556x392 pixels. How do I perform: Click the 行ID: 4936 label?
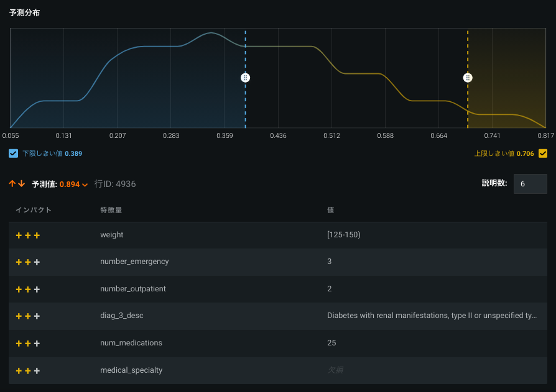115,185
